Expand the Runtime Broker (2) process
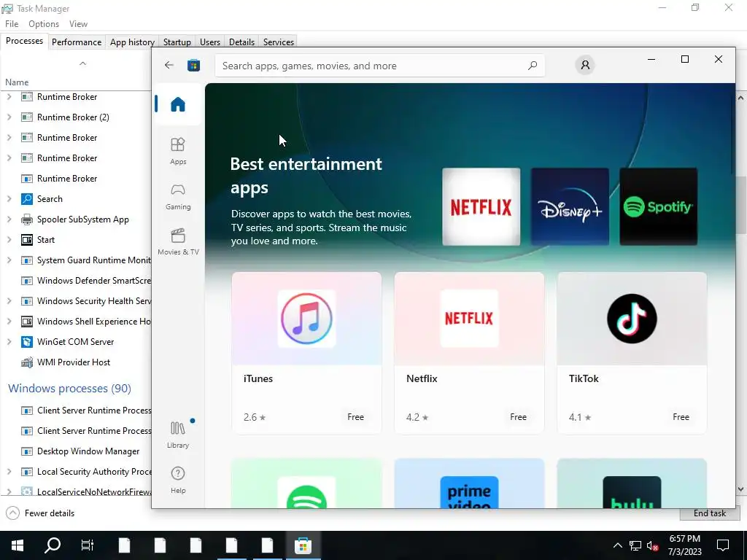747x560 pixels. coord(9,117)
